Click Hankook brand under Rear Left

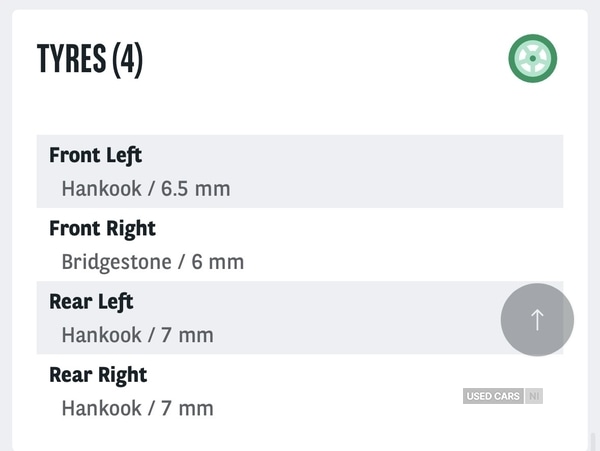click(101, 335)
